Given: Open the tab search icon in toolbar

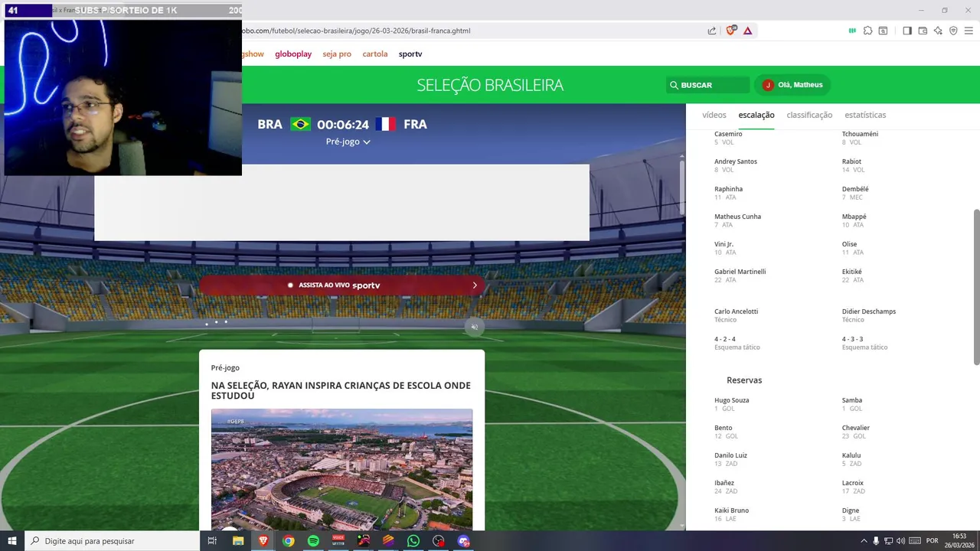Looking at the screenshot, I should pos(883,31).
